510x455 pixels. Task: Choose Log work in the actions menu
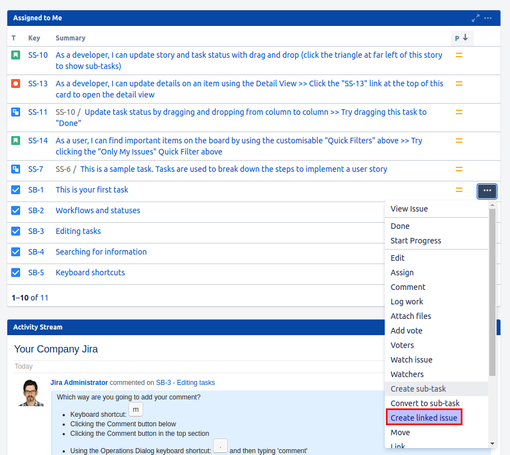click(x=407, y=302)
